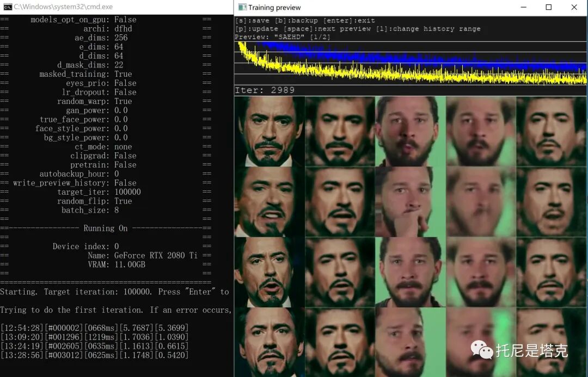Click the Training preview title text
This screenshot has height=377, width=588.
[x=274, y=8]
